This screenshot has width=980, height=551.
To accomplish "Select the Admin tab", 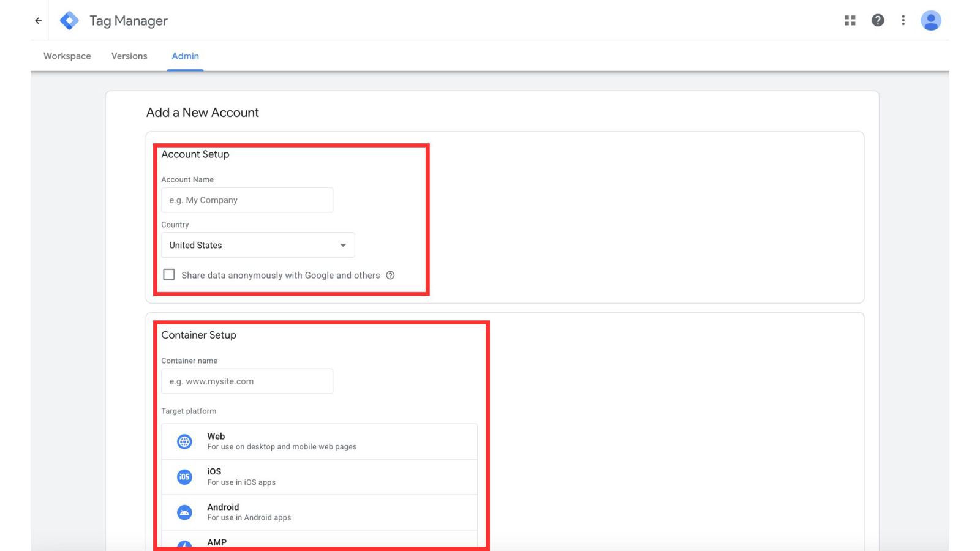I will 185,56.
